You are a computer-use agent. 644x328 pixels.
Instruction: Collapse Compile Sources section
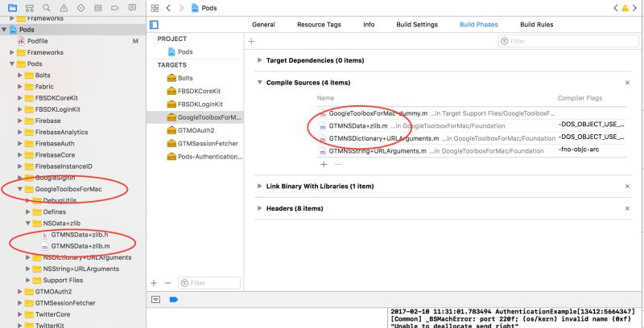259,83
